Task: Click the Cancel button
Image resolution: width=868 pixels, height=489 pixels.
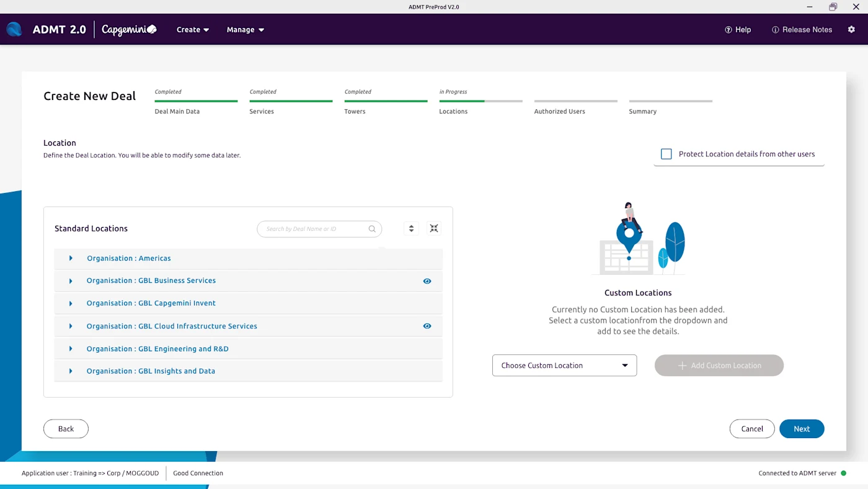Action: [752, 429]
